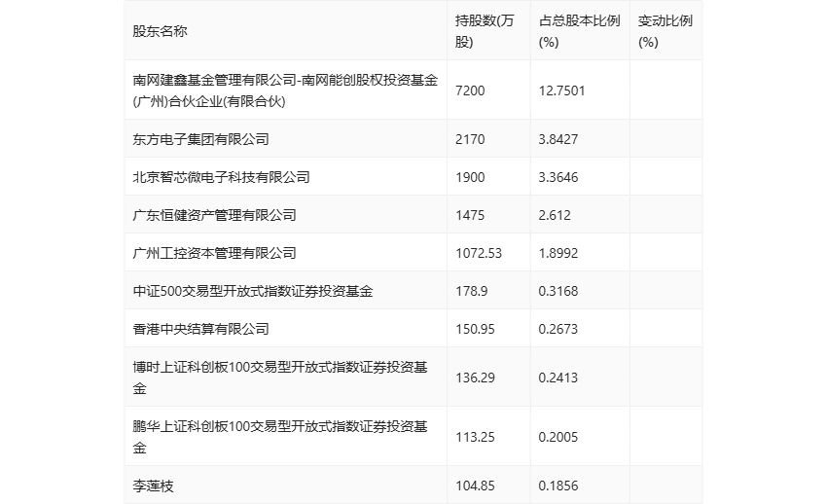Click the 持股数(万股) column header
Image resolution: width=827 pixels, height=504 pixels.
tap(488, 30)
